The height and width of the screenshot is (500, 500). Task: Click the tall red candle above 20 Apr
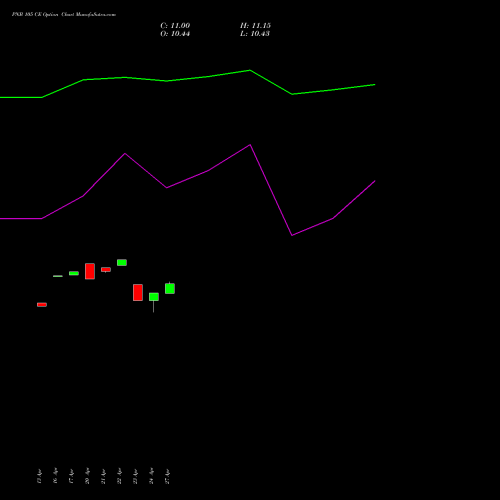click(x=90, y=271)
